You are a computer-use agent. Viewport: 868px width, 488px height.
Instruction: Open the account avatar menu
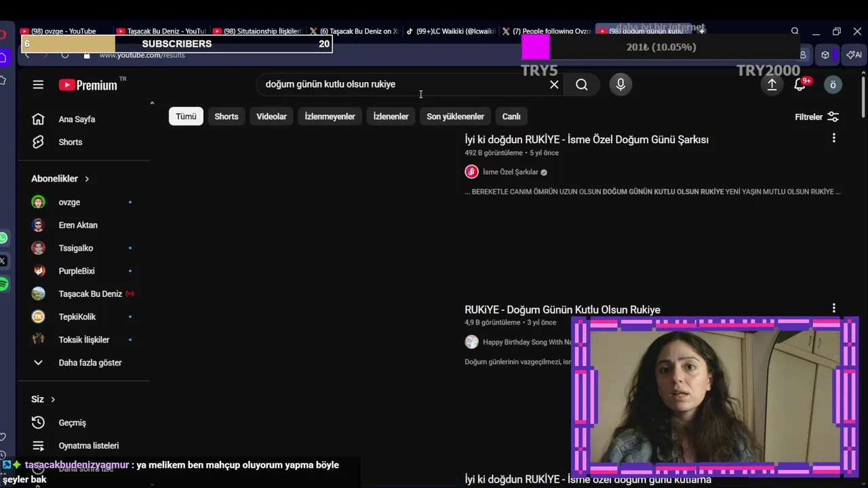tap(833, 85)
